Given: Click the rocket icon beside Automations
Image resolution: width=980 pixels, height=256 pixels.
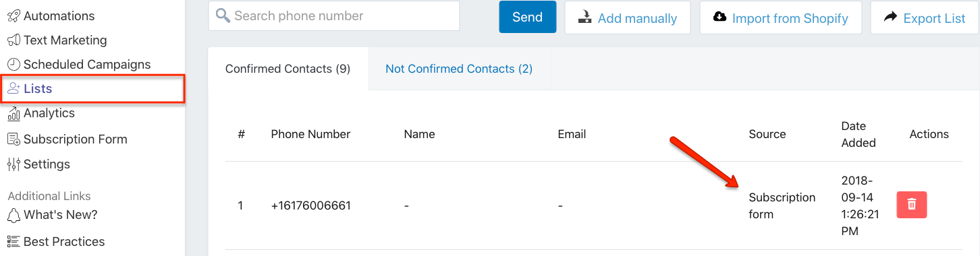Looking at the screenshot, I should point(13,15).
